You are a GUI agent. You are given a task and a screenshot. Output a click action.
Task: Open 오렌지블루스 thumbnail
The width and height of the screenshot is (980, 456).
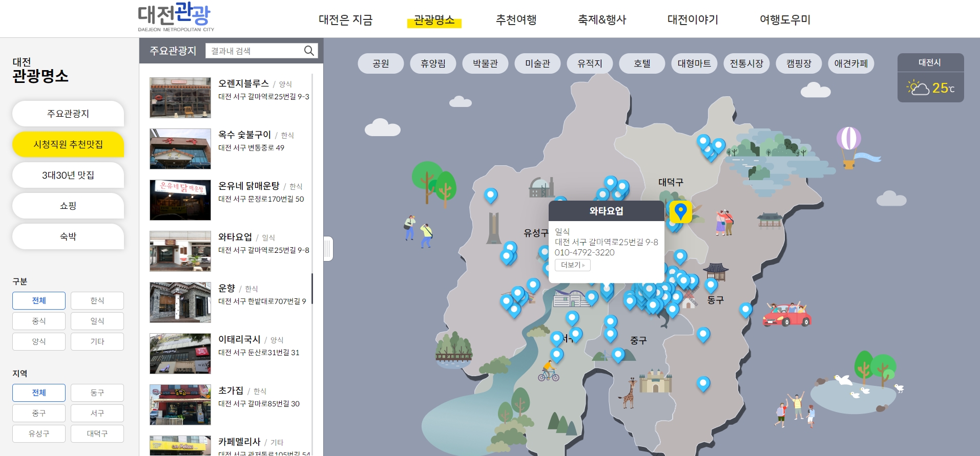pyautogui.click(x=180, y=98)
